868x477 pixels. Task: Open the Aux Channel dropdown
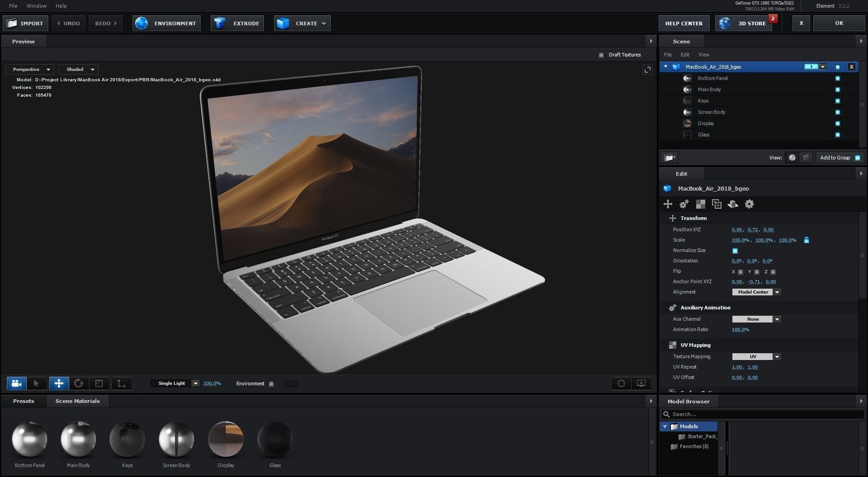pyautogui.click(x=756, y=319)
